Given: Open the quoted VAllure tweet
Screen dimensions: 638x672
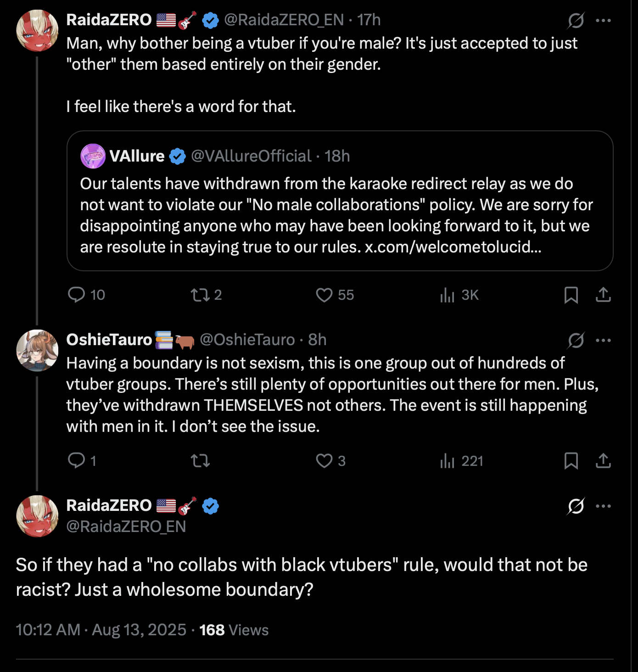Looking at the screenshot, I should pyautogui.click(x=340, y=216).
